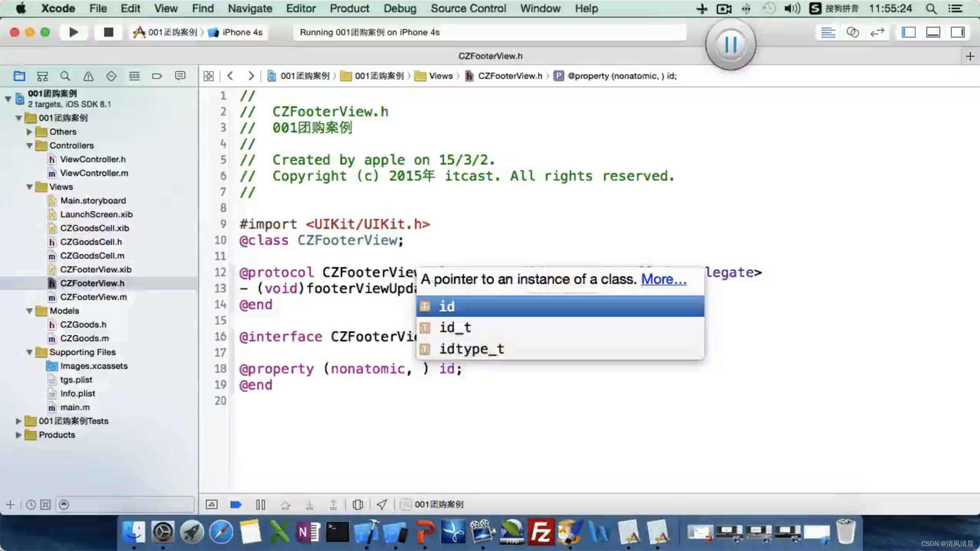Choose the id completion suggestion

[560, 306]
